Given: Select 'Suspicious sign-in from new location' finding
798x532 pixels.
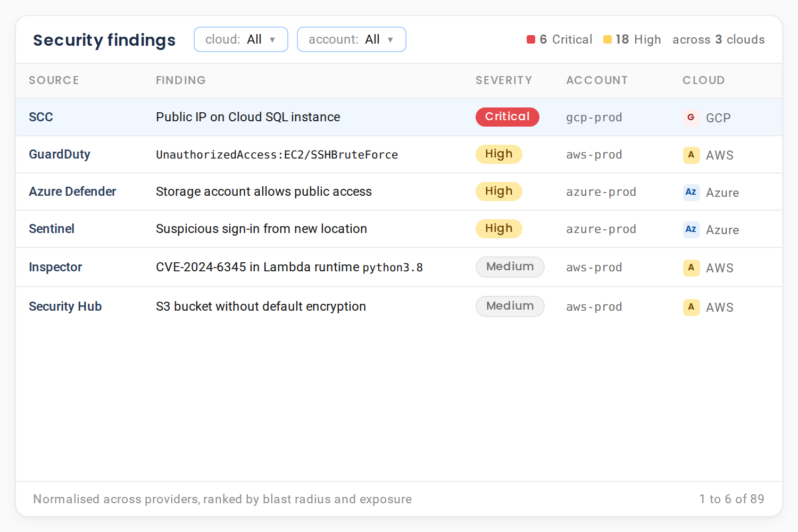Looking at the screenshot, I should click(261, 229).
